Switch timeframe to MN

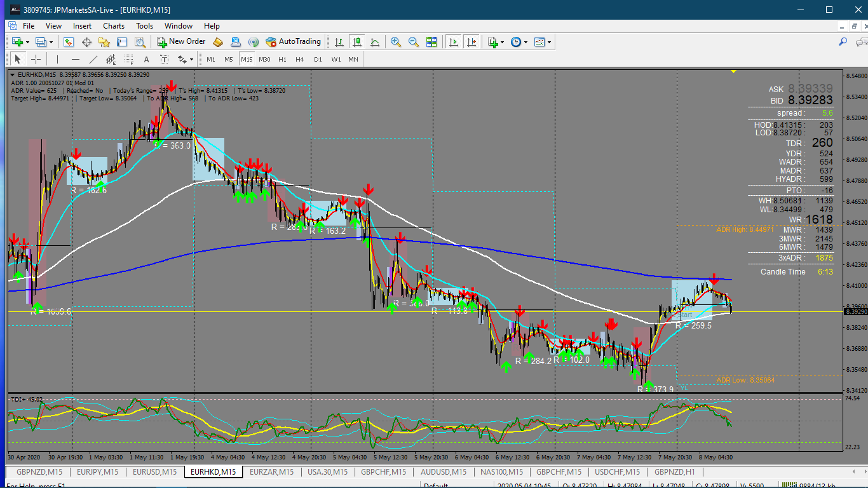[x=353, y=59]
